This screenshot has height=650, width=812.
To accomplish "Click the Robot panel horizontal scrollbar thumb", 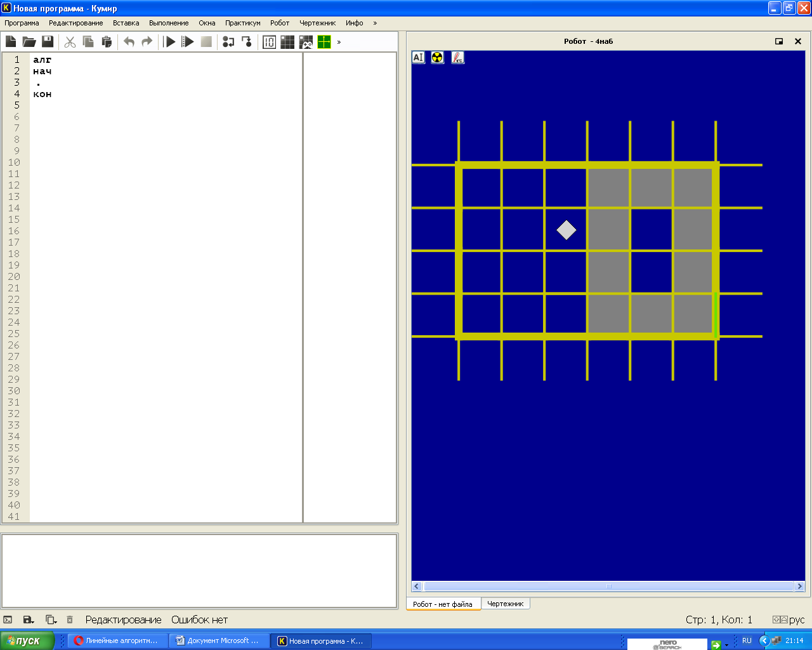I will pyautogui.click(x=609, y=587).
